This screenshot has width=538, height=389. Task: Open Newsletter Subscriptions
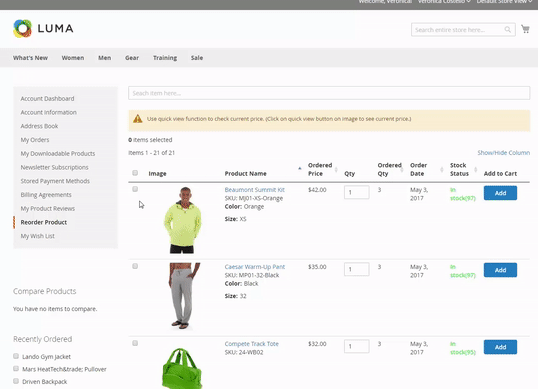pos(54,167)
